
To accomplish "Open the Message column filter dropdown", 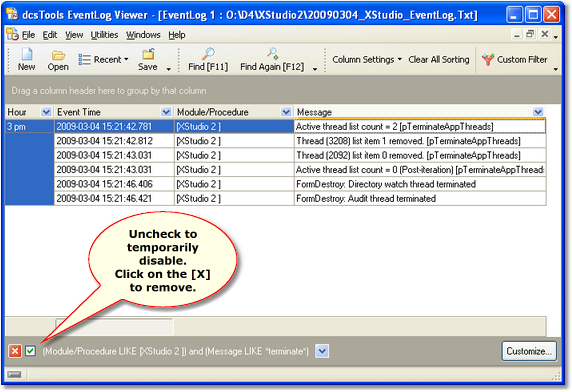I will pyautogui.click(x=538, y=112).
